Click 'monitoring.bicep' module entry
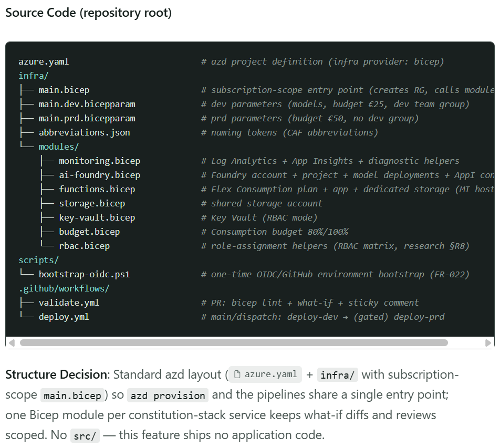Image resolution: width=500 pixels, height=448 pixels. click(99, 161)
